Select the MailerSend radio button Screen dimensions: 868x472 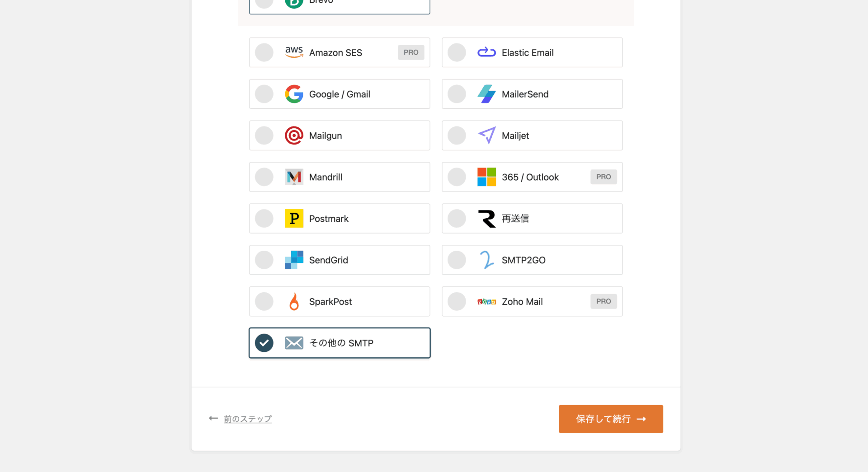coord(457,94)
